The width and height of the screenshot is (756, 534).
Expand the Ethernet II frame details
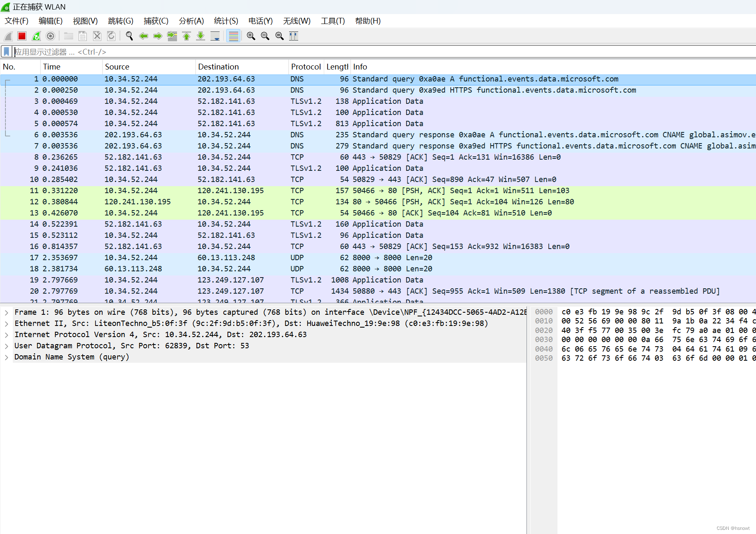click(x=6, y=323)
